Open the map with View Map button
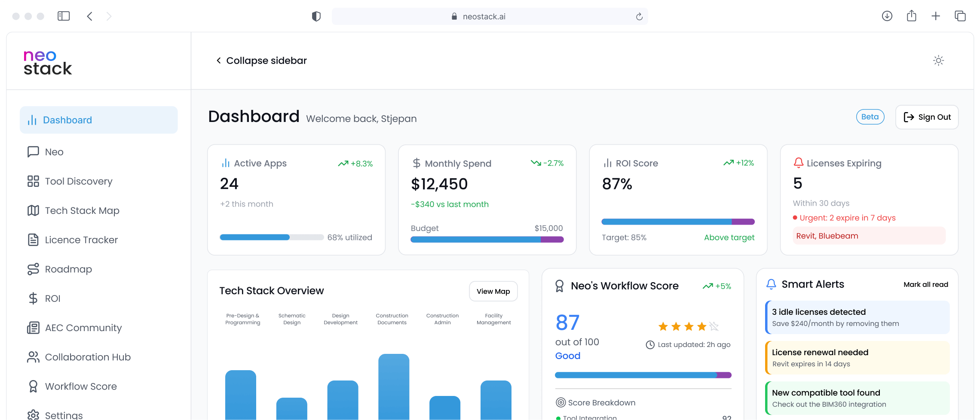Viewport: 980px width, 420px height. (493, 291)
